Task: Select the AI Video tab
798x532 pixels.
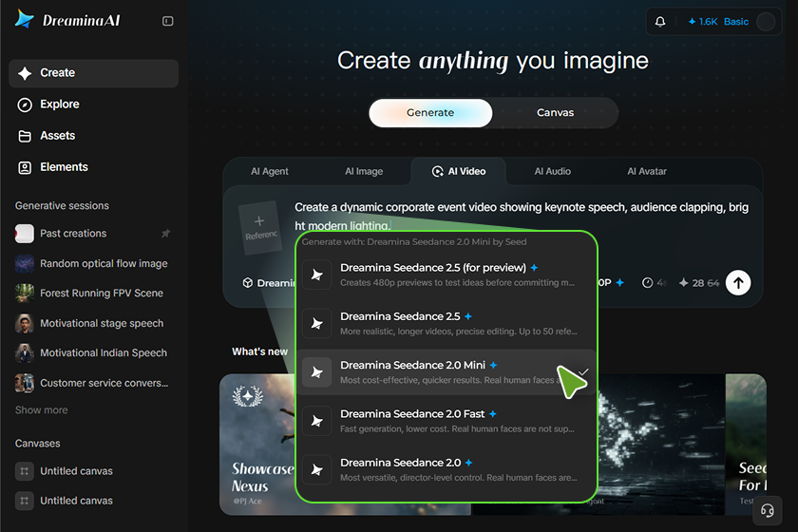Action: point(459,172)
